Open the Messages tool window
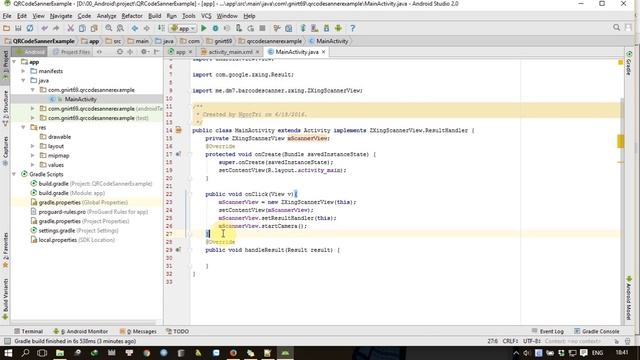Screen dimensions: 640x360 (138, 331)
